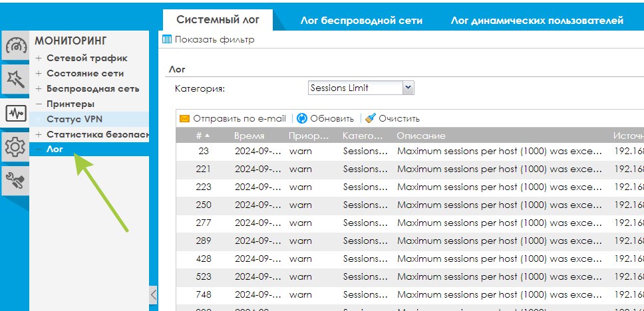The image size is (644, 311).
Task: Click the blue refresh arrows icon
Action: point(302,118)
